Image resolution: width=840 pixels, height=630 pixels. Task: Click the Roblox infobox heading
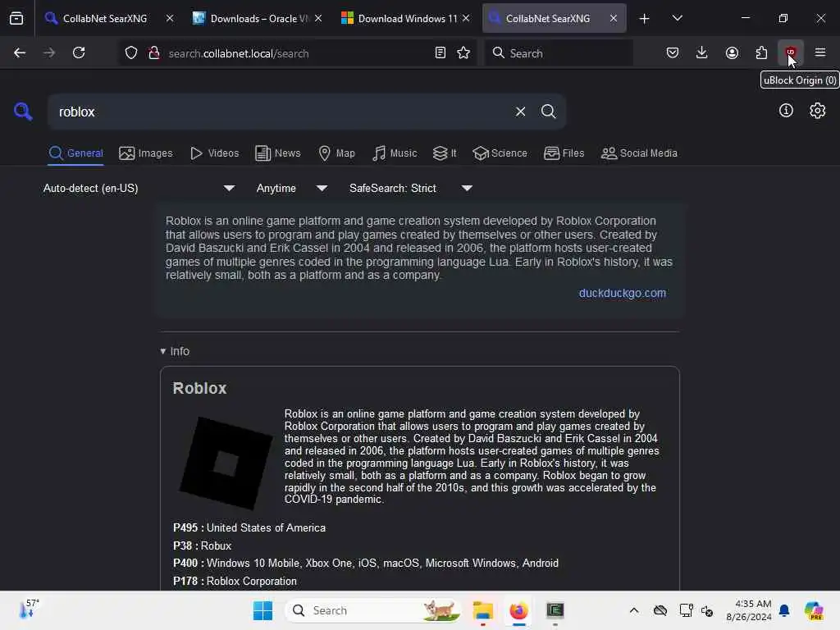[x=199, y=388]
